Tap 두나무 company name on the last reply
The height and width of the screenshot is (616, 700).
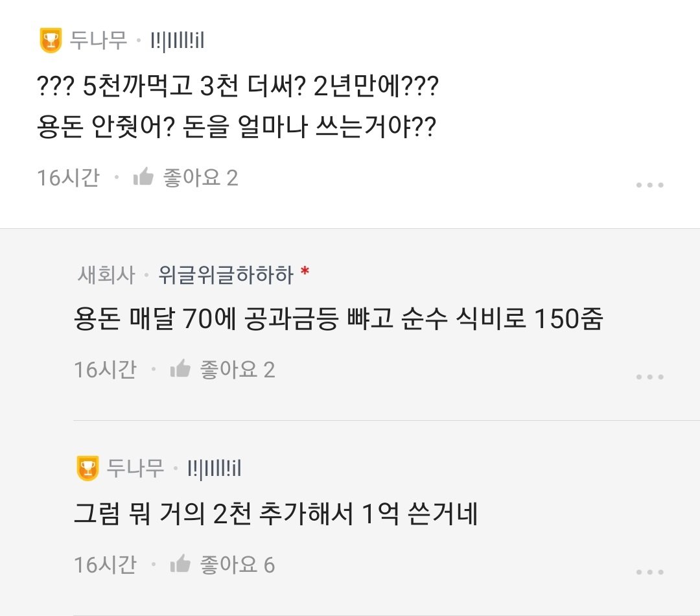(135, 468)
